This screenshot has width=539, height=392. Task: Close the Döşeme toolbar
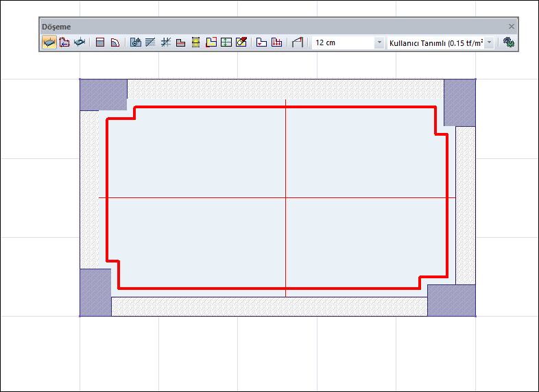coord(512,27)
